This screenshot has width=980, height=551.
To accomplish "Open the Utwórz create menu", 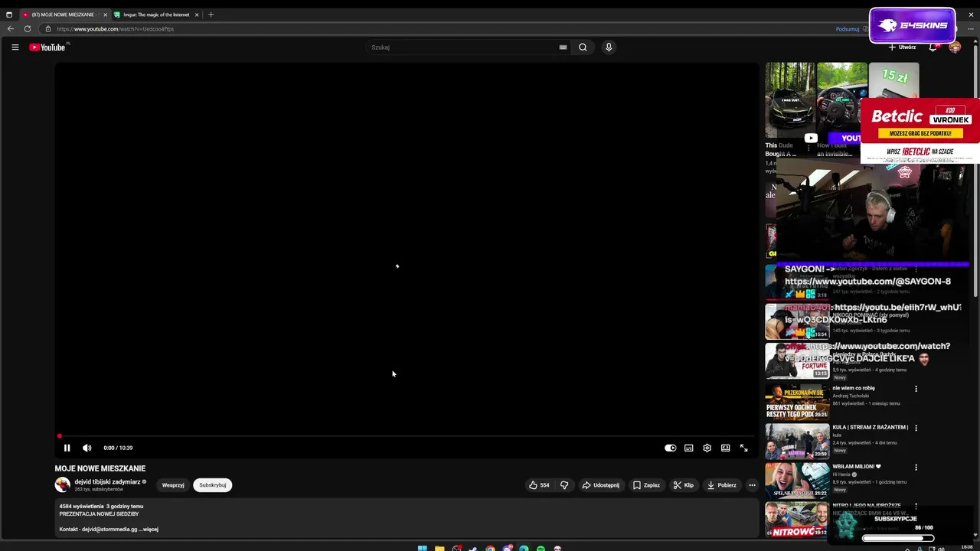I will tap(903, 47).
